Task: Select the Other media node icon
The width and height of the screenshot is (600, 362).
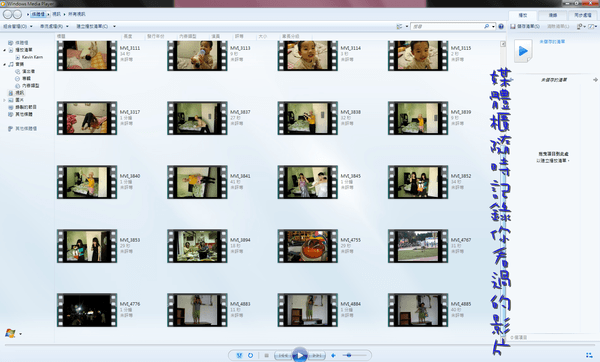Action: [x=11, y=114]
